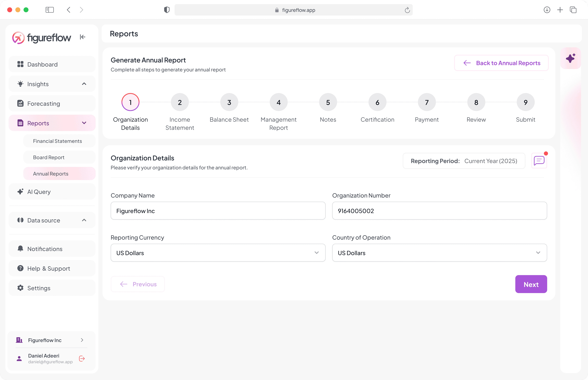Screen dimensions: 588x380
Task: Jump to step 8 Review
Action: (476, 102)
